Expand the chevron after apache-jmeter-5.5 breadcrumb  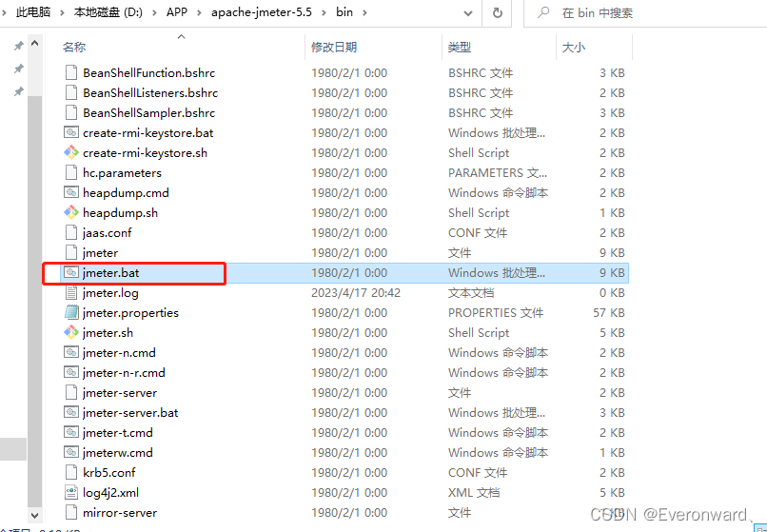click(x=324, y=12)
